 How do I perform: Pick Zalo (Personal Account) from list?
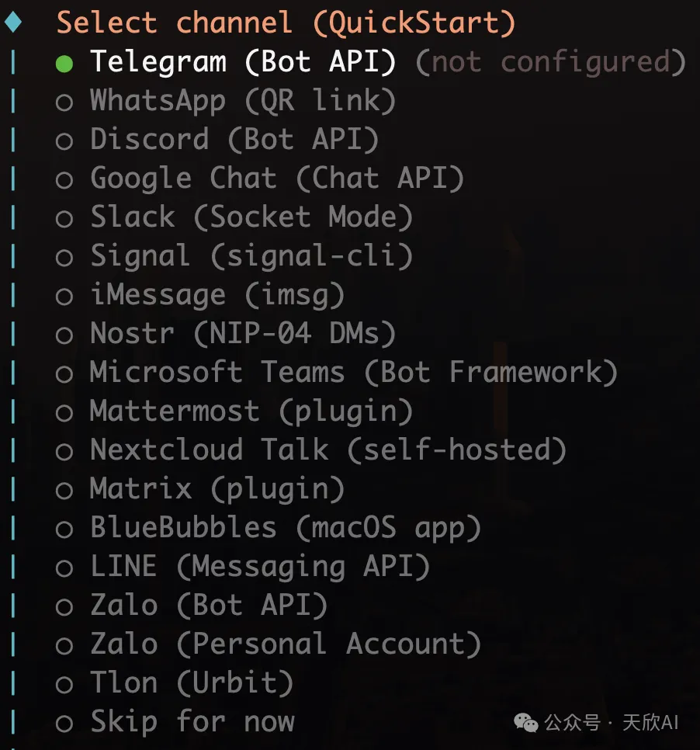[x=285, y=644]
